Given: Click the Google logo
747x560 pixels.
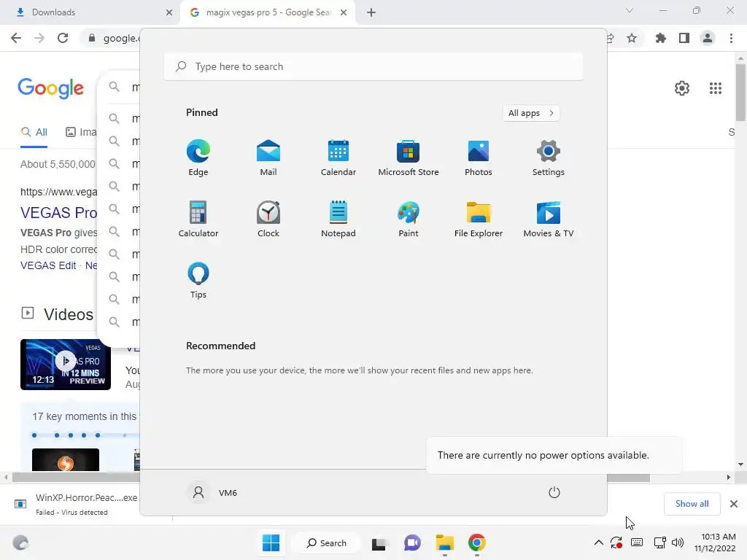Looking at the screenshot, I should (x=50, y=88).
